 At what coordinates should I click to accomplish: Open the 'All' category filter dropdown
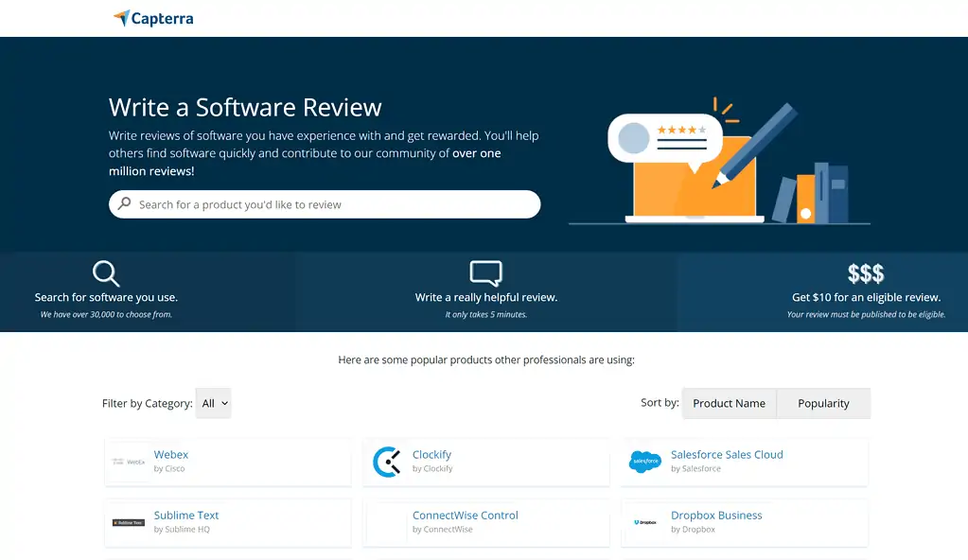tap(214, 403)
